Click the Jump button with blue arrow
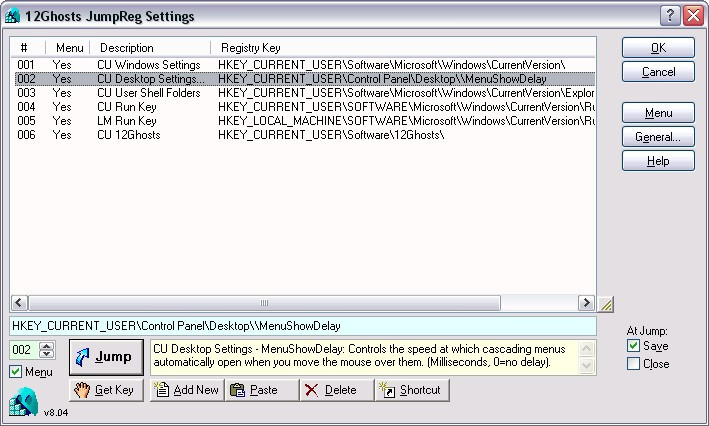 click(106, 357)
